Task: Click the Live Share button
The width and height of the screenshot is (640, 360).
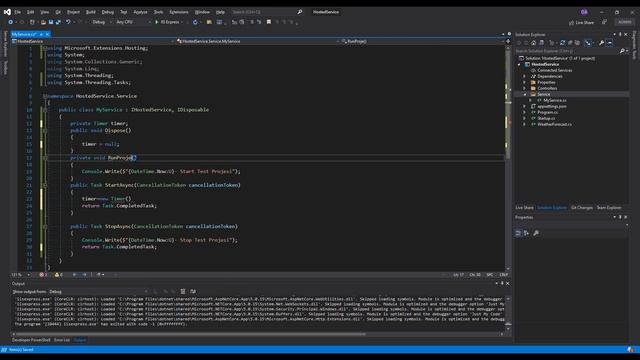Action: [x=581, y=22]
